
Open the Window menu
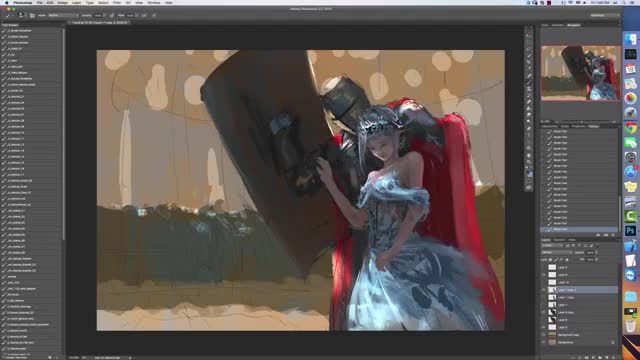click(154, 2)
